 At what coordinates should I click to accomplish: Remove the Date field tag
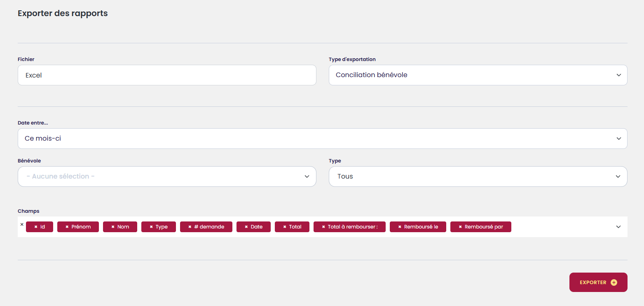pyautogui.click(x=246, y=227)
